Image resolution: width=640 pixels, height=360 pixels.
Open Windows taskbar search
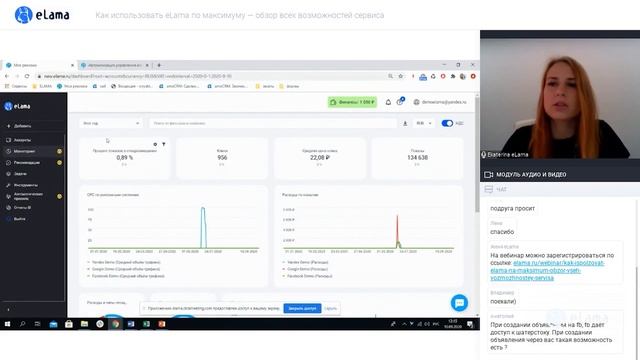point(22,324)
